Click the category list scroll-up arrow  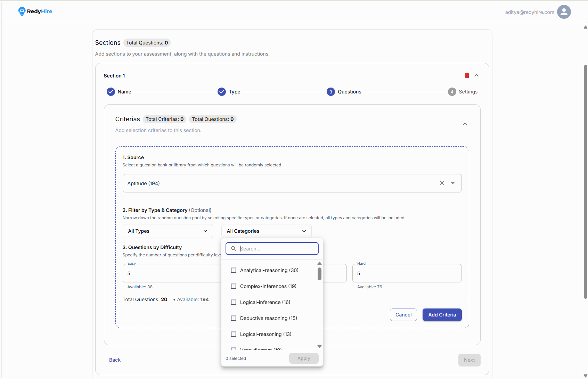(x=319, y=263)
